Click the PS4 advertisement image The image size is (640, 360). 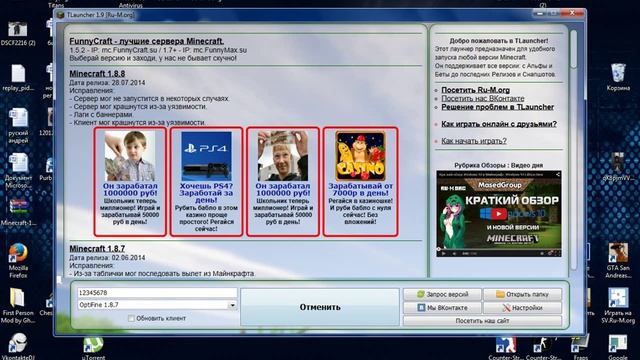[x=206, y=156]
